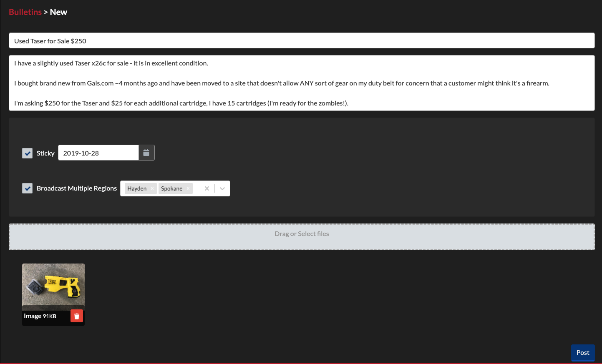Viewport: 602px width, 364px height.
Task: Click the Image 91KB file label
Action: point(40,316)
